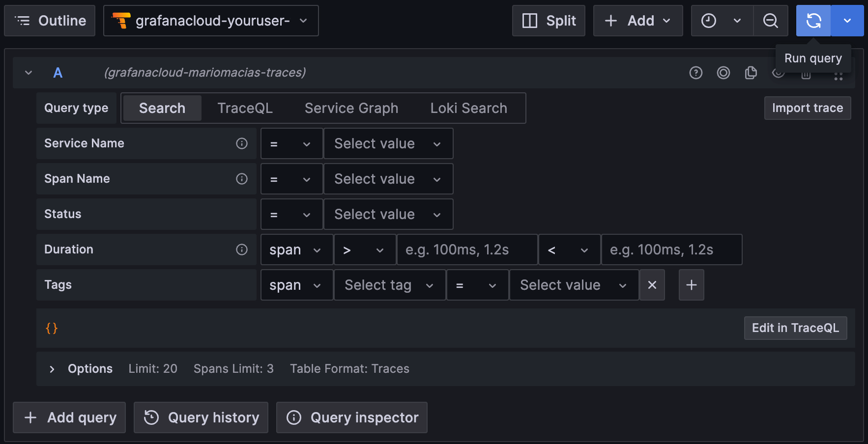Change the Status operator dropdown
The image size is (868, 444).
click(291, 214)
